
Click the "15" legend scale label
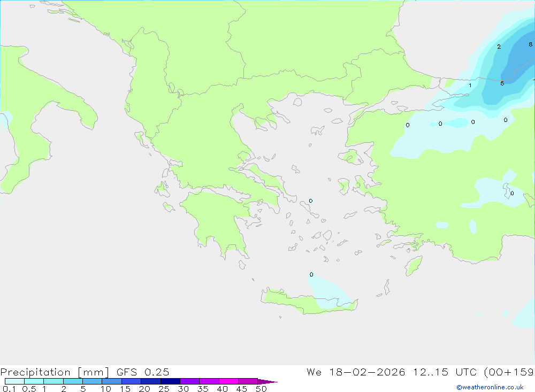coord(125,389)
